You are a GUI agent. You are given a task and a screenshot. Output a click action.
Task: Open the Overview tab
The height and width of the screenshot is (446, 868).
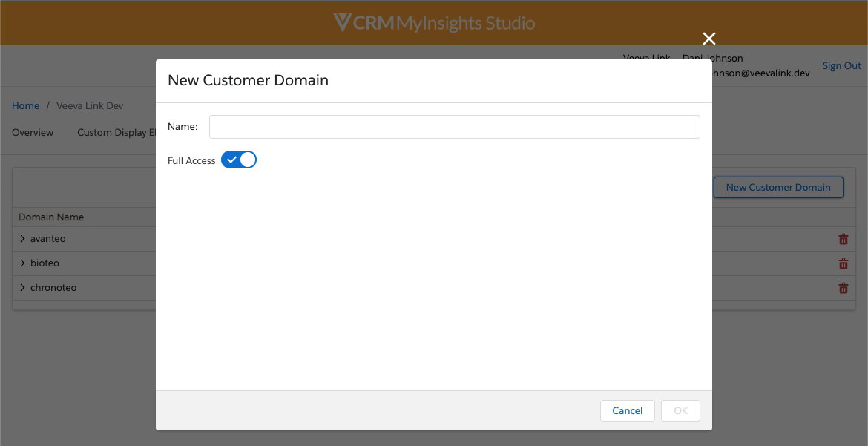tap(33, 133)
